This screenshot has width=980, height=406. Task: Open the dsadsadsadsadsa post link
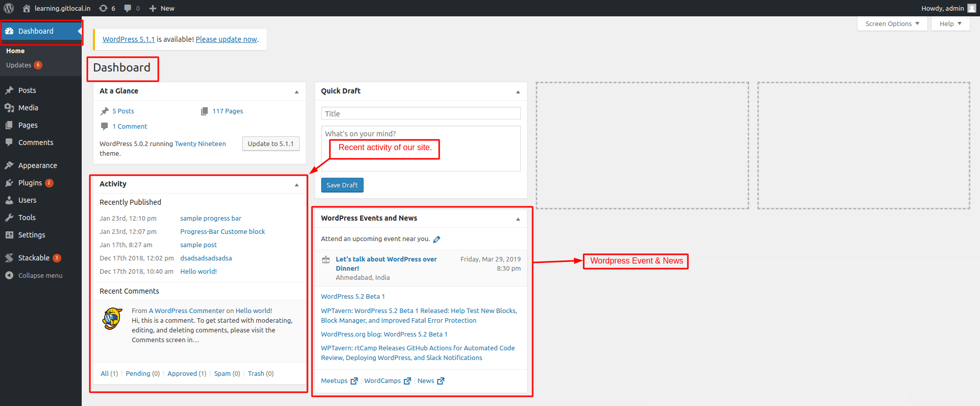pos(206,258)
